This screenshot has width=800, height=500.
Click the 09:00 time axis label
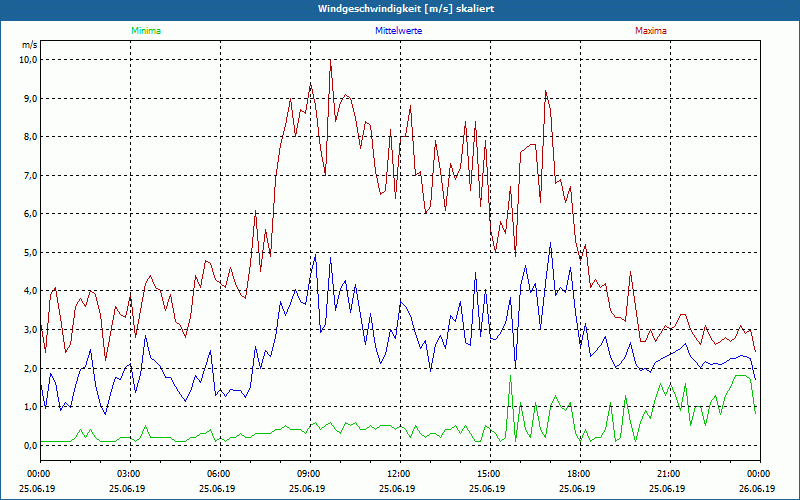[309, 474]
